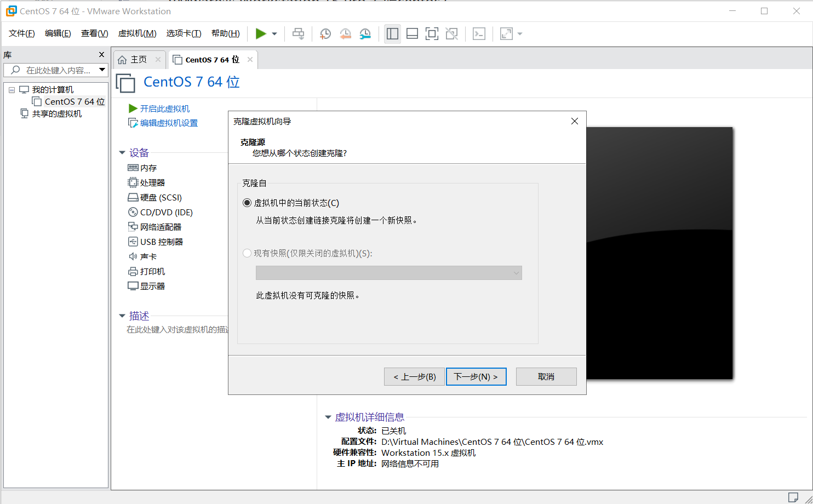Open the 选项卡(T) menu
813x504 pixels.
click(x=184, y=33)
